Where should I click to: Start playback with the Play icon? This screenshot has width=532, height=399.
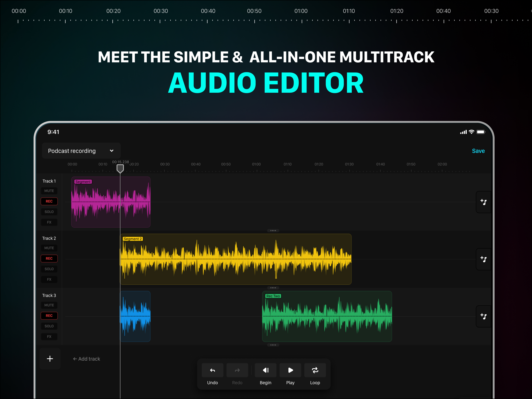pos(290,370)
